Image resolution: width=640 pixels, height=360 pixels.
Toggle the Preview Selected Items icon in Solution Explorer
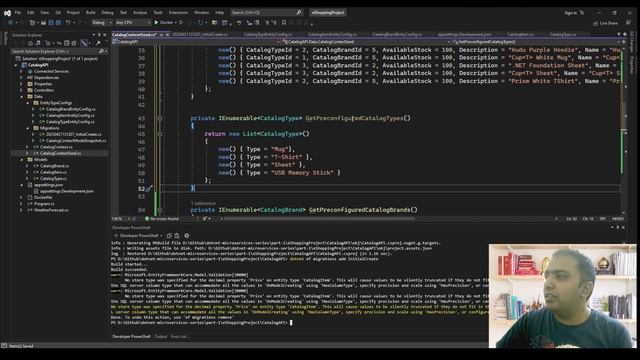pos(84,43)
